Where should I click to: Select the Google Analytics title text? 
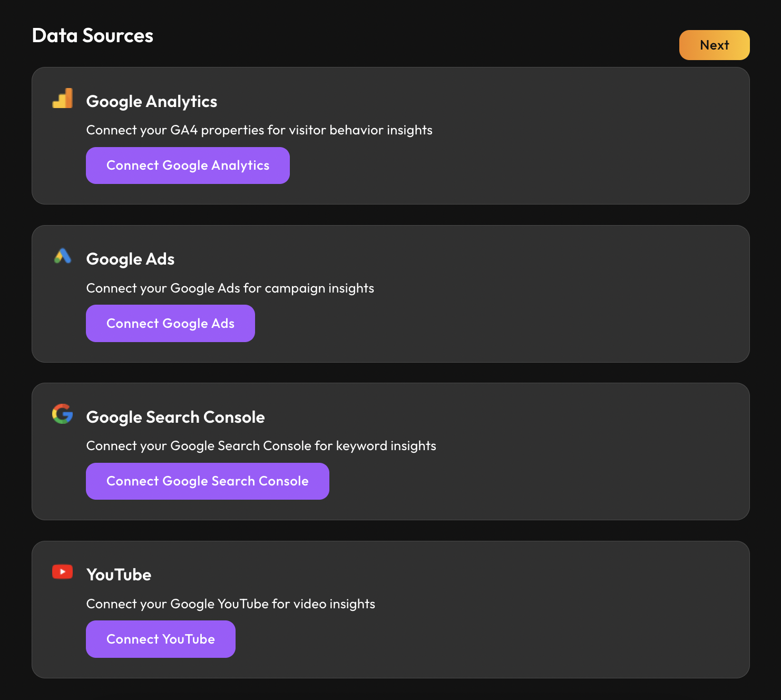coord(151,101)
